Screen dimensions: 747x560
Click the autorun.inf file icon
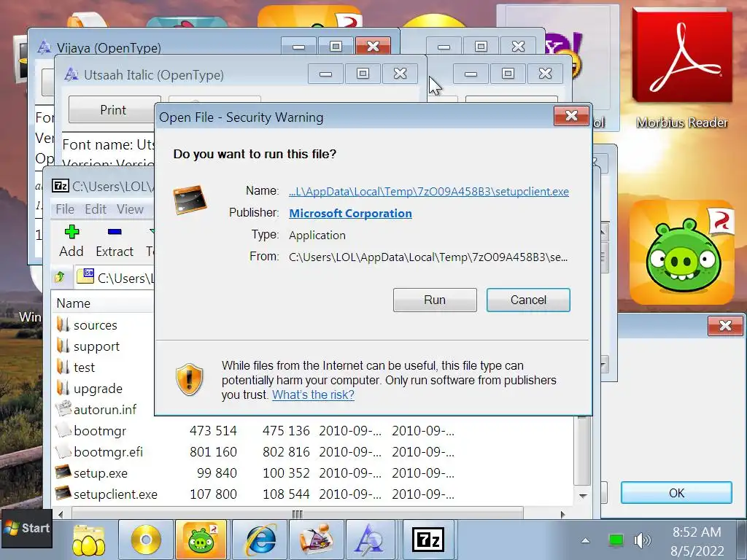point(63,408)
